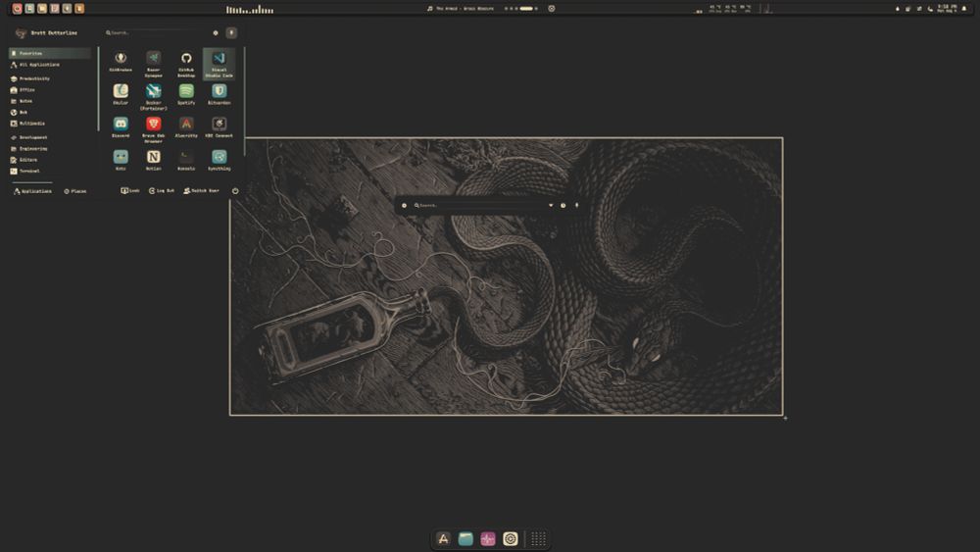Launch Brave Web Browser
Viewport: 980px width, 552px height.
coord(154,125)
